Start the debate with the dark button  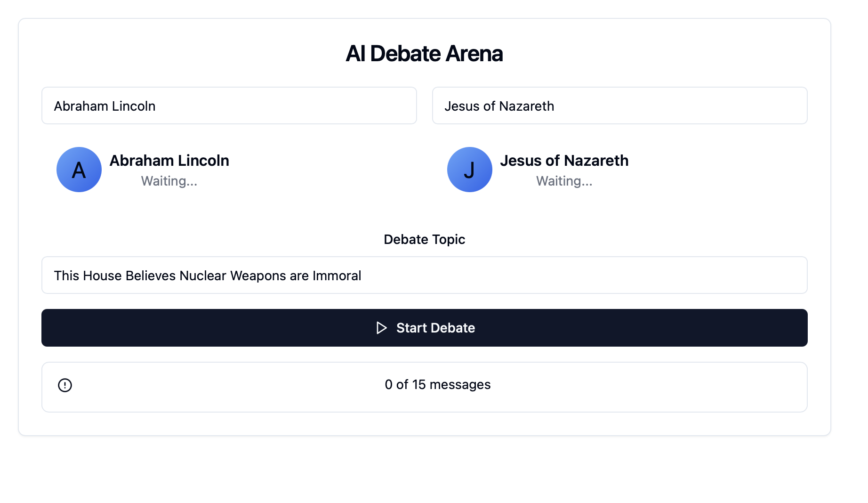pos(425,328)
